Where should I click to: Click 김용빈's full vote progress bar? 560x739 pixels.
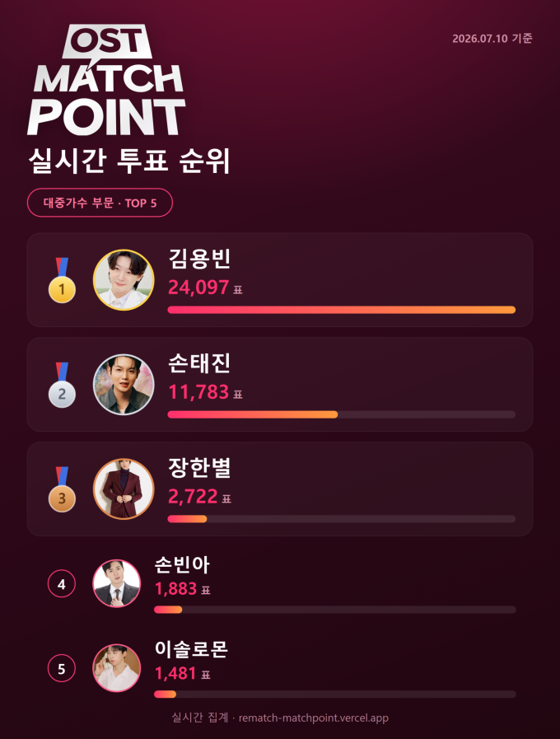point(342,310)
